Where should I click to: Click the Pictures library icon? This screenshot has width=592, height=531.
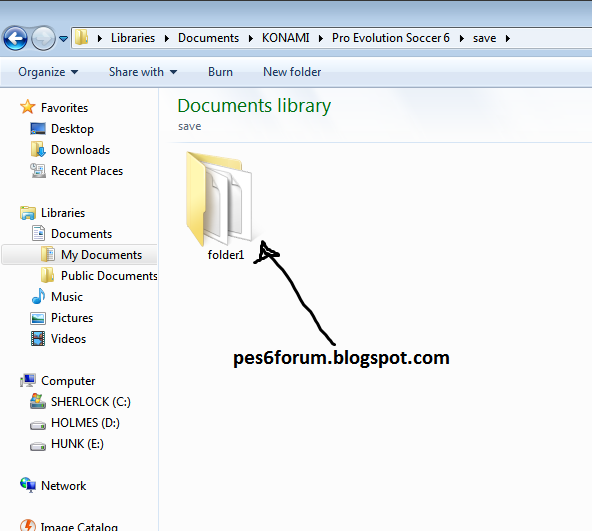tap(38, 318)
